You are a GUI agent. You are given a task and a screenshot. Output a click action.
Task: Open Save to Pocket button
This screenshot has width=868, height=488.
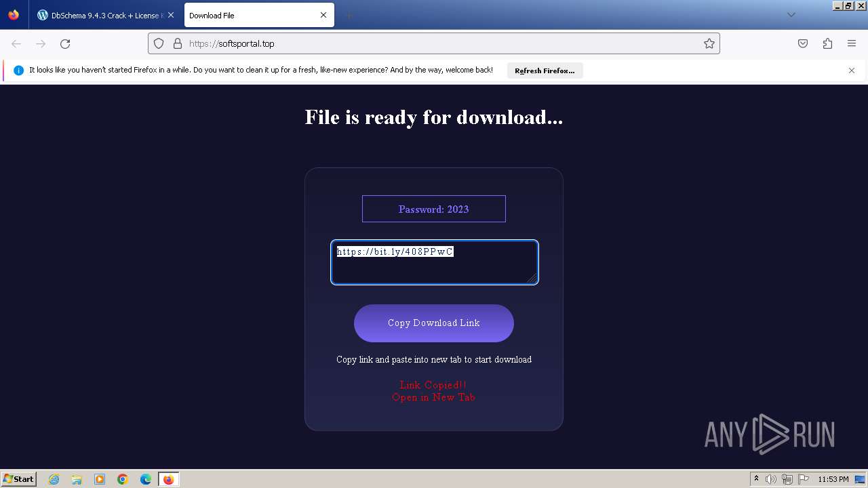click(803, 43)
